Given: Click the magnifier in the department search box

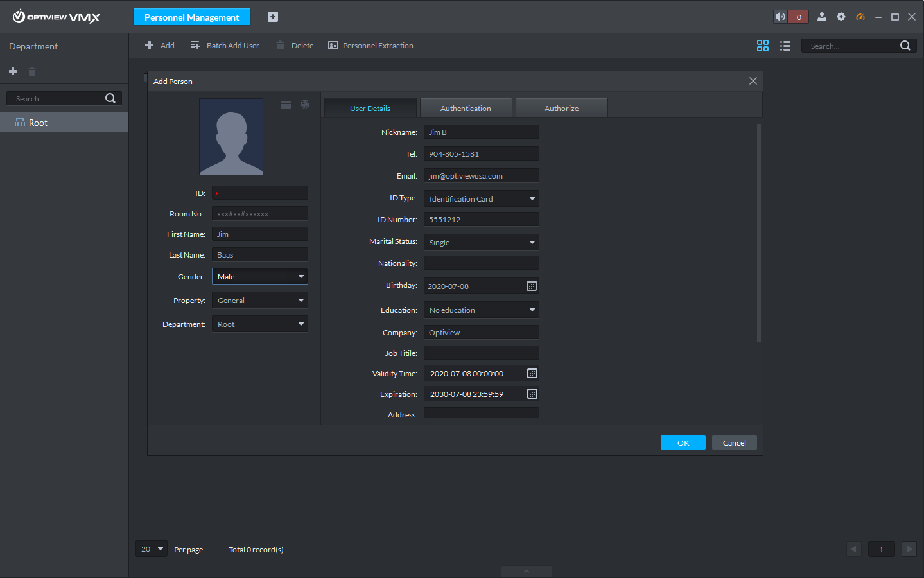Looking at the screenshot, I should pos(110,98).
